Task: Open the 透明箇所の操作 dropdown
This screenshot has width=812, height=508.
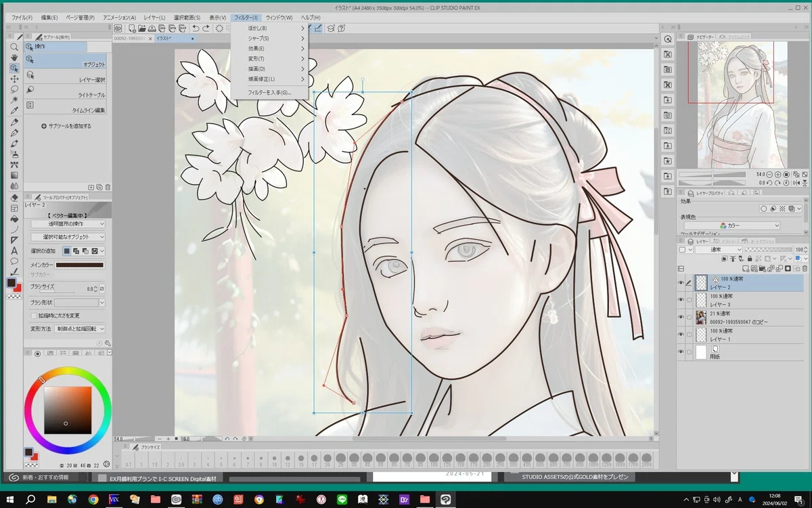Action: 68,224
